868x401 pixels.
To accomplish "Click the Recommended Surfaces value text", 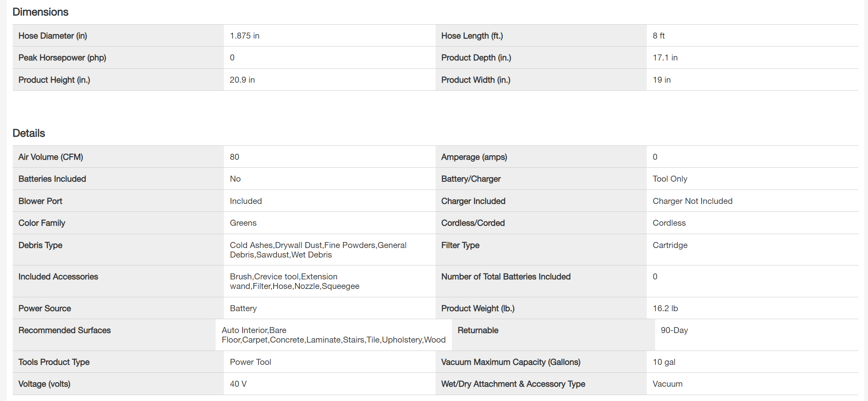I will [x=333, y=335].
